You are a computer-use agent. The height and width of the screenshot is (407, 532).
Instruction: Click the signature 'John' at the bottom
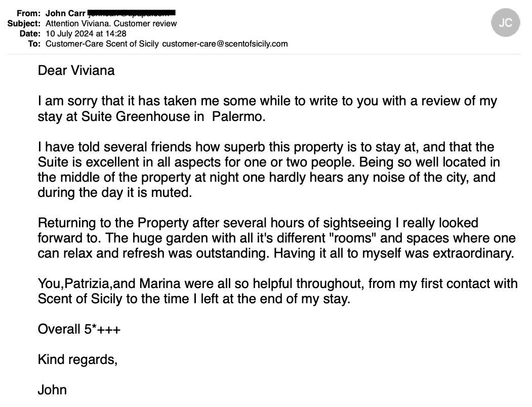[52, 390]
